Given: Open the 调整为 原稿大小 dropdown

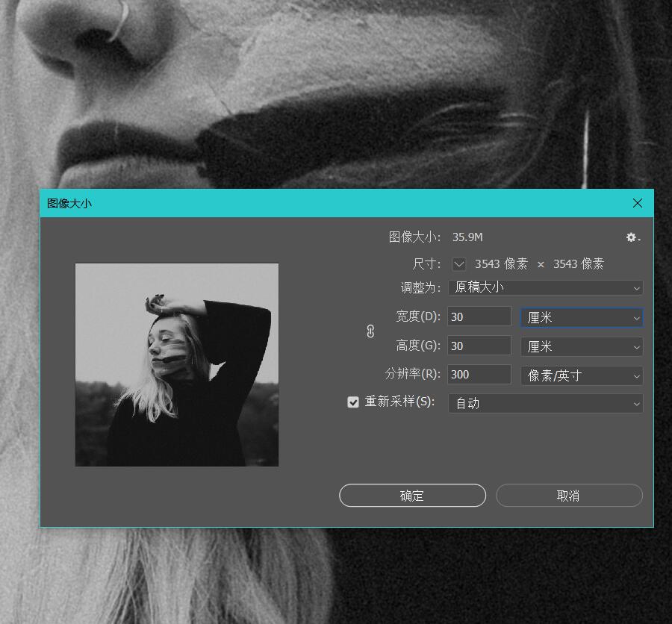Looking at the screenshot, I should (x=545, y=287).
